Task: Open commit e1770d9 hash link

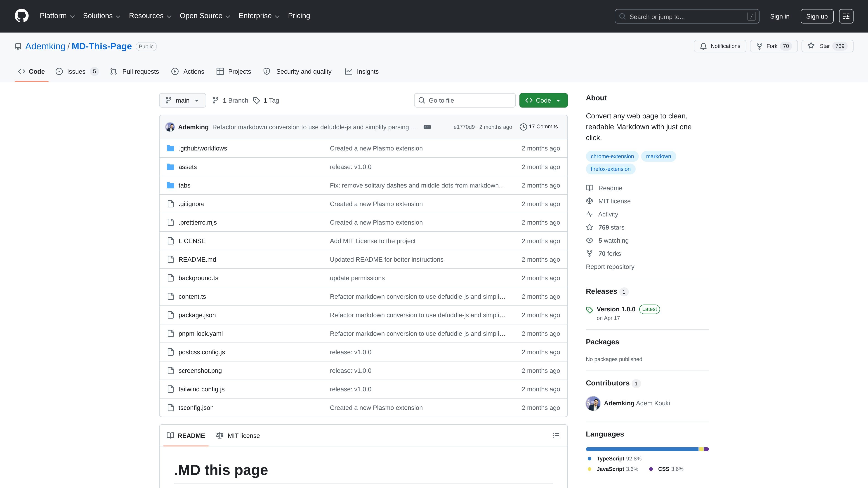Action: coord(464,127)
